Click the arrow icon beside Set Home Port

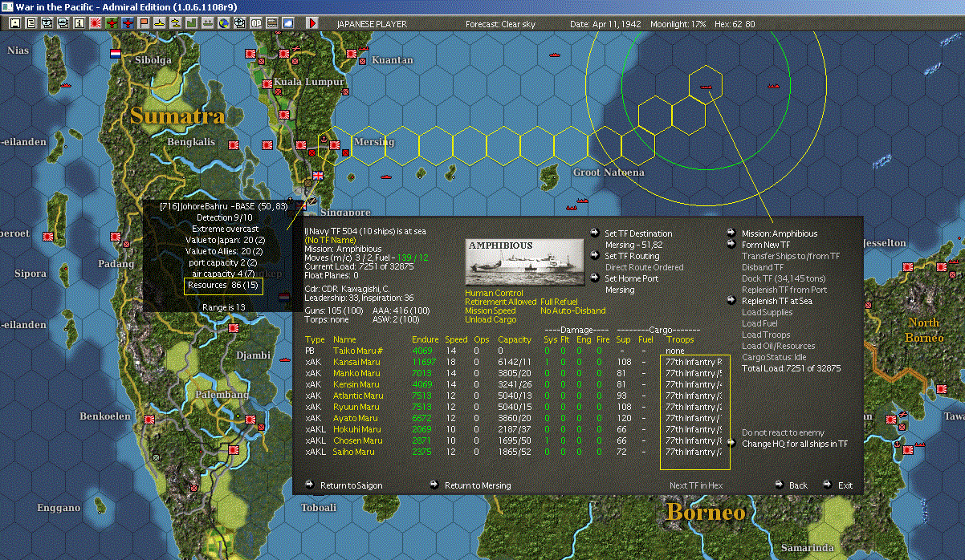click(x=593, y=278)
